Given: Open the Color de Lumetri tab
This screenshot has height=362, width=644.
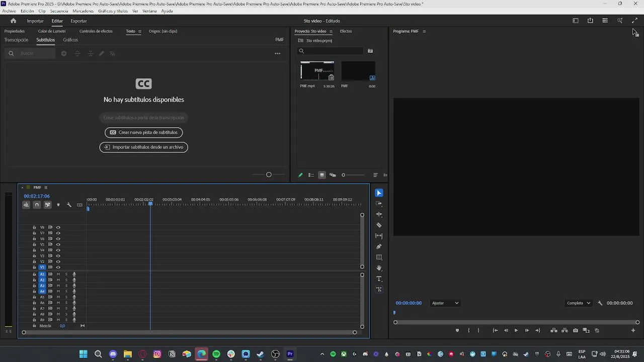Looking at the screenshot, I should 52,31.
